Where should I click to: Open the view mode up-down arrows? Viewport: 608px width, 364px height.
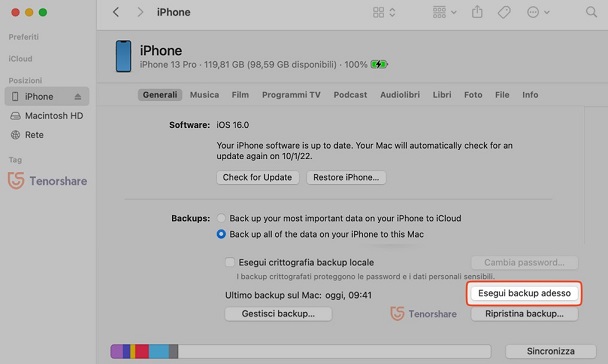(x=392, y=12)
